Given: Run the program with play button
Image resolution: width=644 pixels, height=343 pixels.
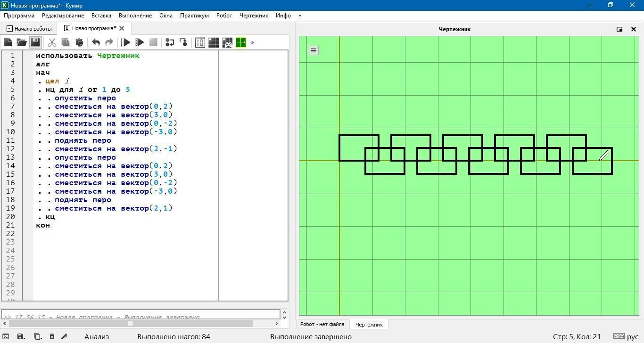Looking at the screenshot, I should 126,42.
